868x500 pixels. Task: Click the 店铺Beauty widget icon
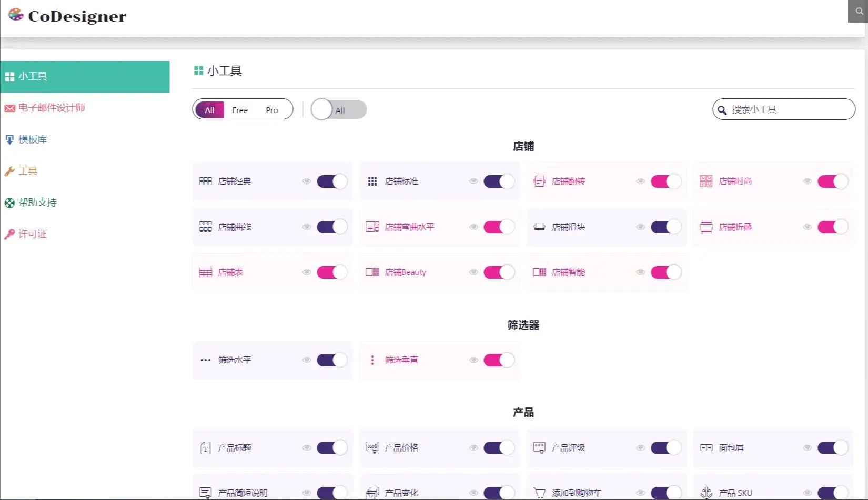pyautogui.click(x=372, y=272)
